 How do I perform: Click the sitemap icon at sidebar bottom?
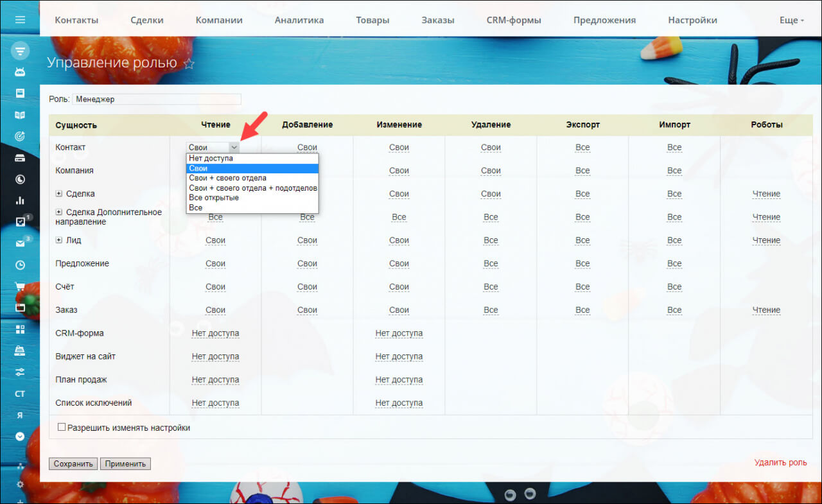(x=20, y=465)
